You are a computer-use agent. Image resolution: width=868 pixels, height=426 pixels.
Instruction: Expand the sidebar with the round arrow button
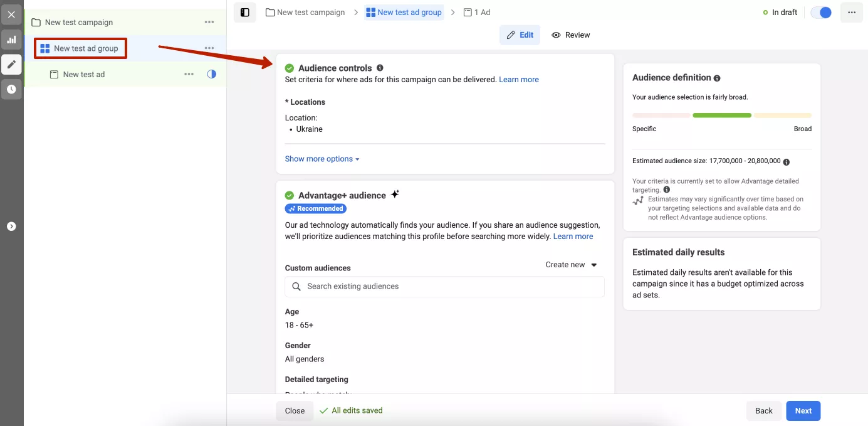pyautogui.click(x=11, y=226)
